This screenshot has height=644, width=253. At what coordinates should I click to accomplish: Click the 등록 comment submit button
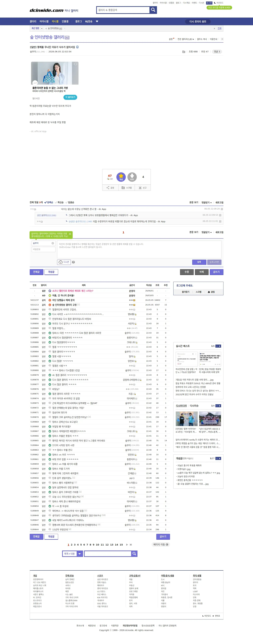pyautogui.click(x=199, y=262)
